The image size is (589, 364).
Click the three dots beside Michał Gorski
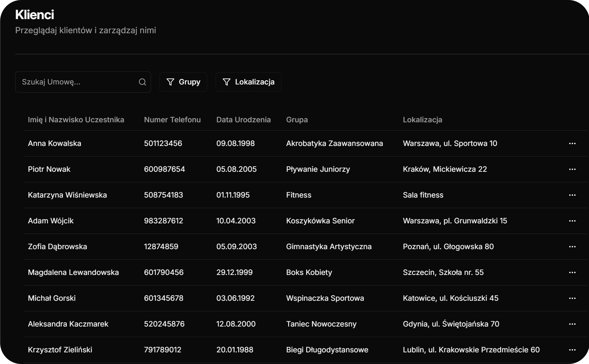pos(572,298)
